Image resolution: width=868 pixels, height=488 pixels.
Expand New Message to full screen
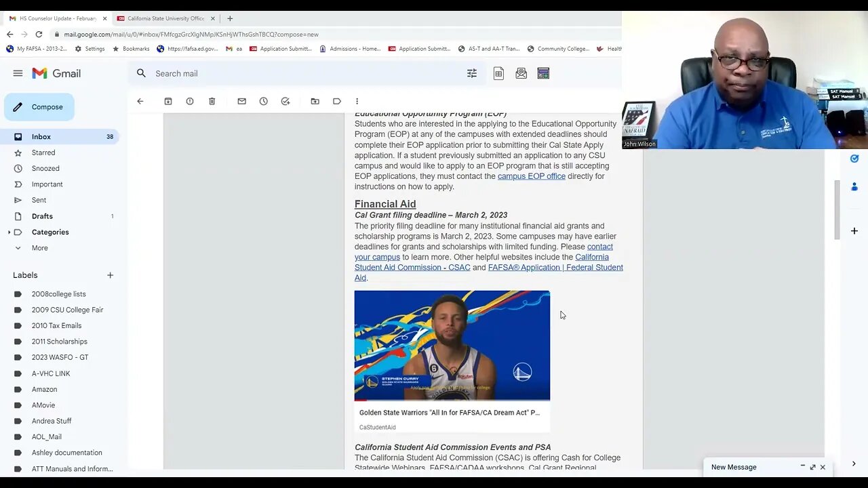pos(812,467)
